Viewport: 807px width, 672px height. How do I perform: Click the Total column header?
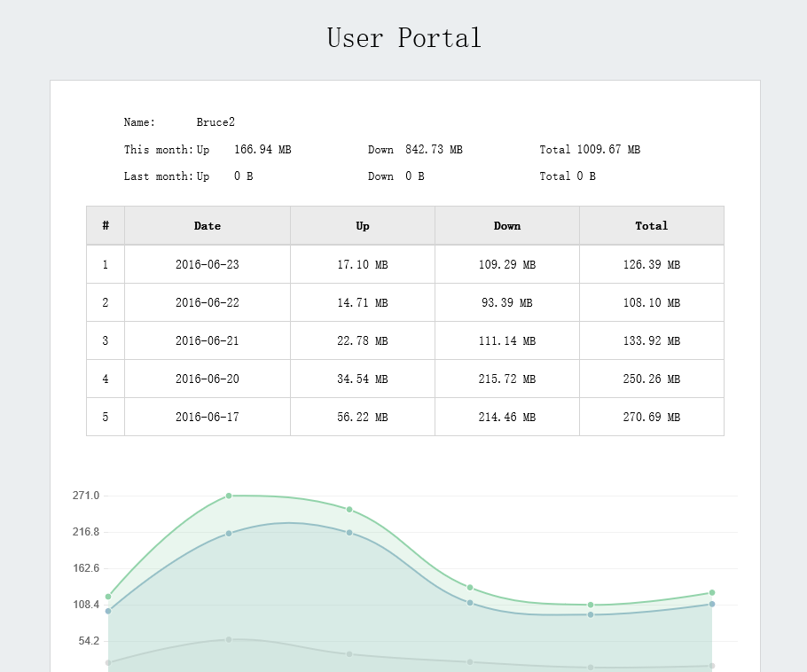coord(652,226)
